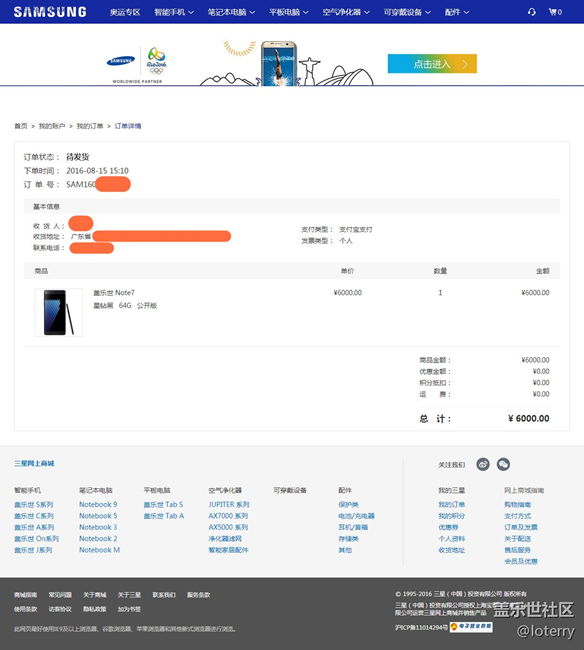Expand the 笔记本电脑 dropdown menu

pyautogui.click(x=231, y=12)
